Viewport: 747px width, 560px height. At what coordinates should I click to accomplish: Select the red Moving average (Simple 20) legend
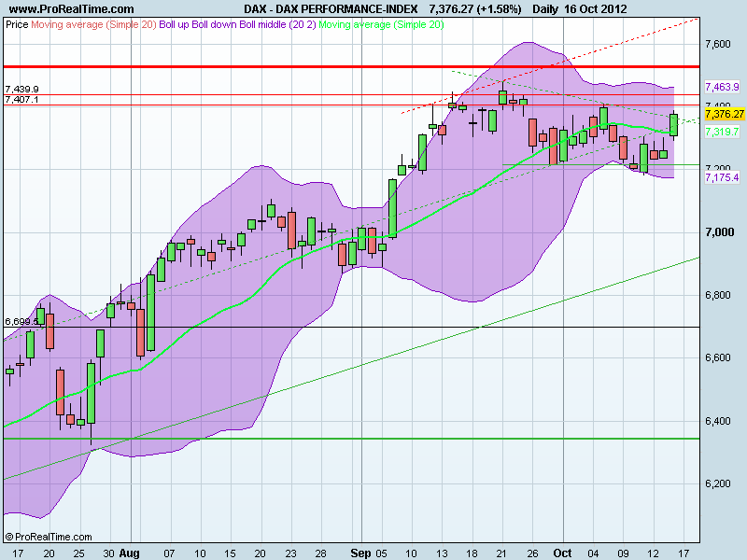(x=93, y=24)
